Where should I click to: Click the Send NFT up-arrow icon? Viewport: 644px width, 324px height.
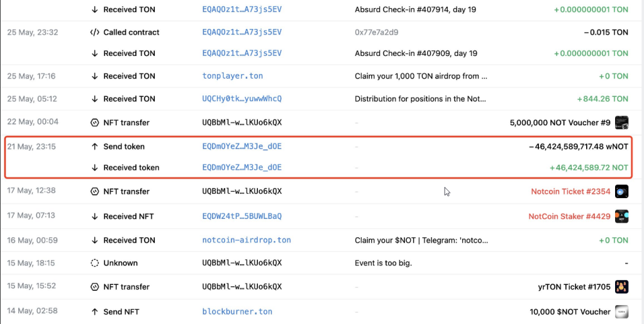point(94,311)
